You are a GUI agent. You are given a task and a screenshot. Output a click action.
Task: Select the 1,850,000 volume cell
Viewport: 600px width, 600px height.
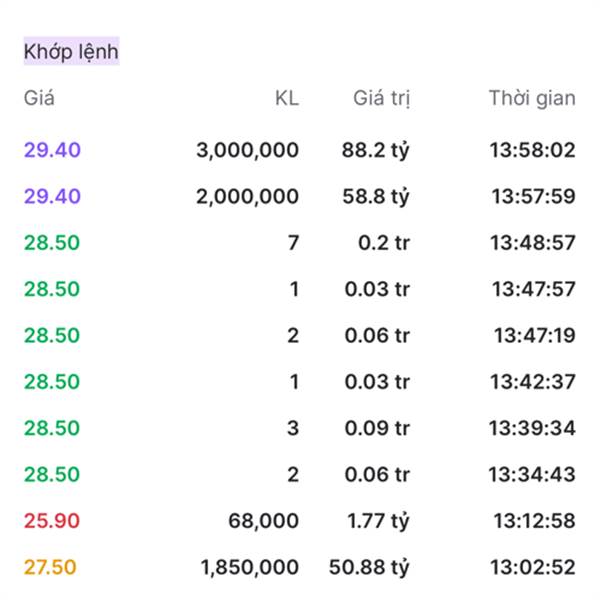pos(249,567)
